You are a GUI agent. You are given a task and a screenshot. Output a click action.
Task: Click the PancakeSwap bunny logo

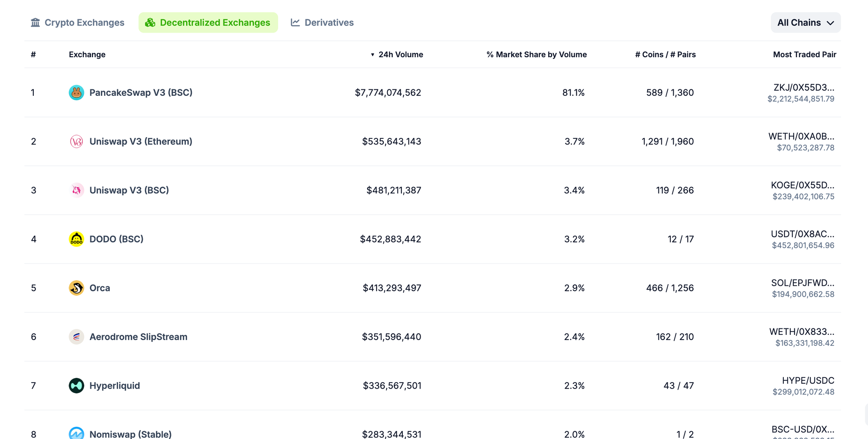[76, 92]
